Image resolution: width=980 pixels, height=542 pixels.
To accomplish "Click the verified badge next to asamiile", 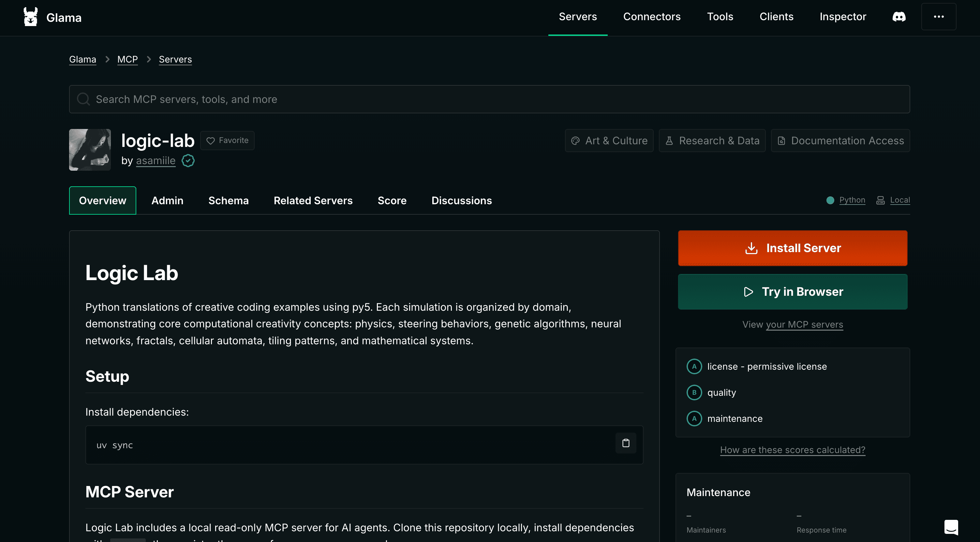I will 188,161.
